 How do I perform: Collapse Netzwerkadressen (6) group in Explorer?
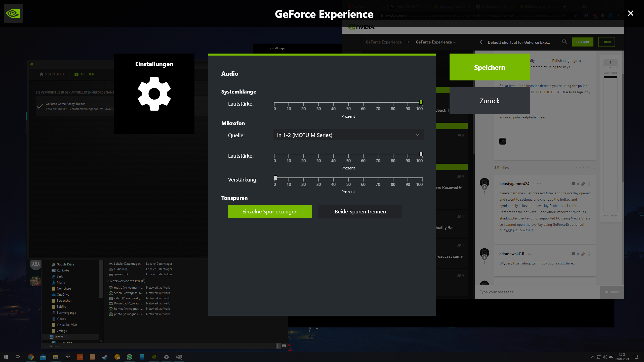click(107, 281)
